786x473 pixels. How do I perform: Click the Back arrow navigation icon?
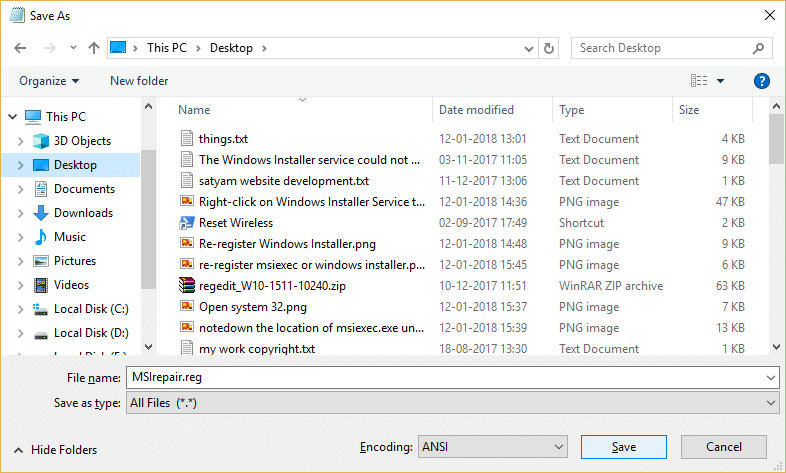[21, 48]
